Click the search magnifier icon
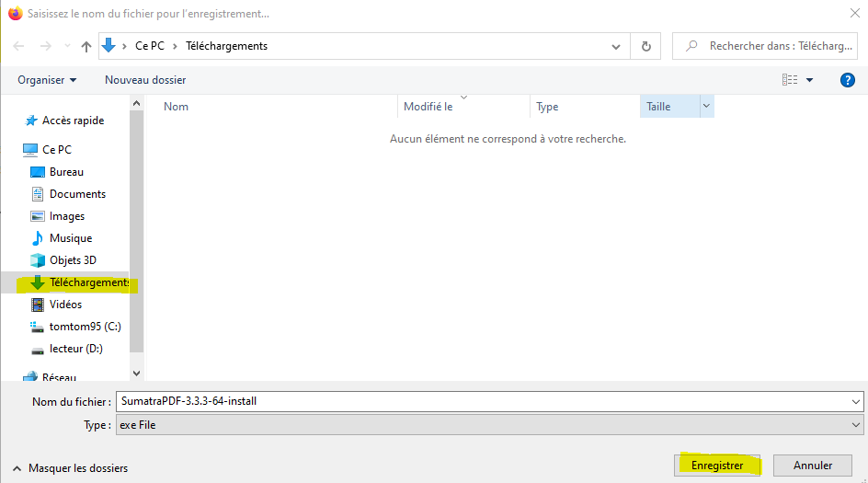Screen dimensions: 868x483 tap(691, 46)
